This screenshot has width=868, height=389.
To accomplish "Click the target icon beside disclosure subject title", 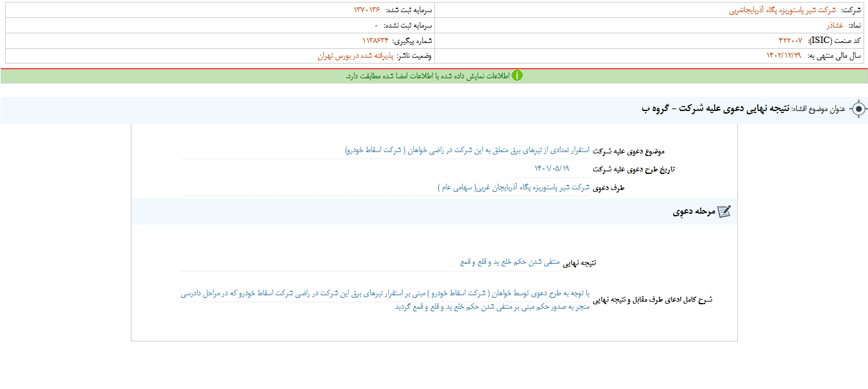I will [858, 109].
